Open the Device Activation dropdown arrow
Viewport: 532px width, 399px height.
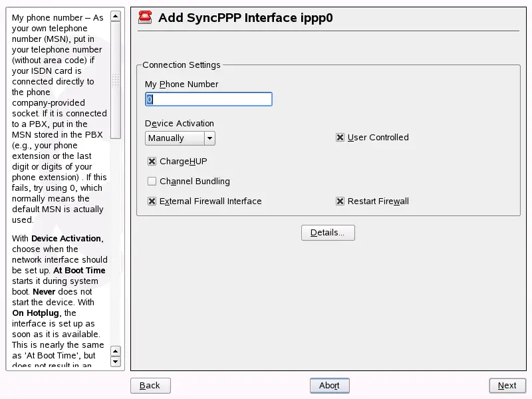click(209, 138)
